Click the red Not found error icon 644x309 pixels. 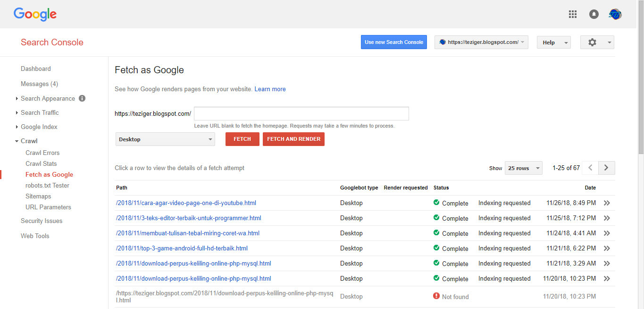[x=436, y=296]
